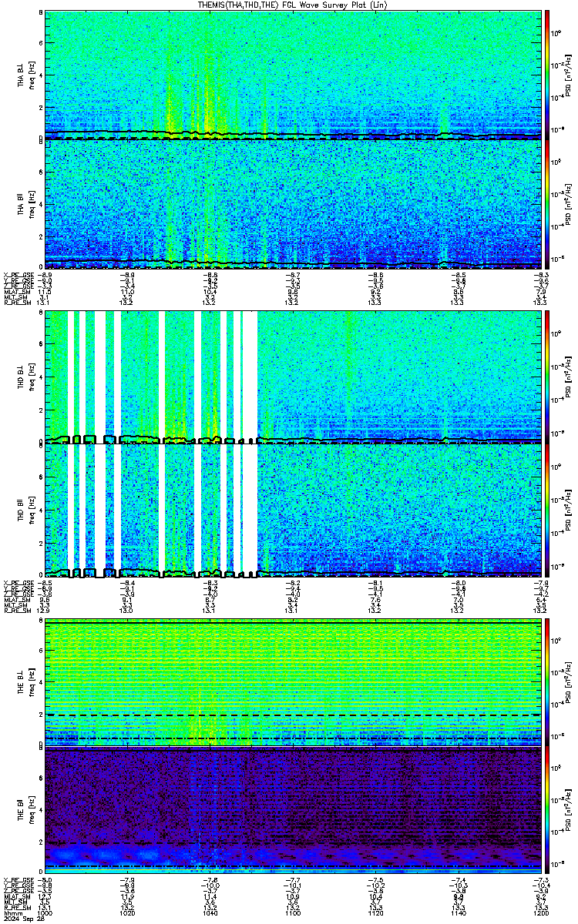
Task: Click the THA B-parallel freq [Hz] axis label
Action: 32,205
